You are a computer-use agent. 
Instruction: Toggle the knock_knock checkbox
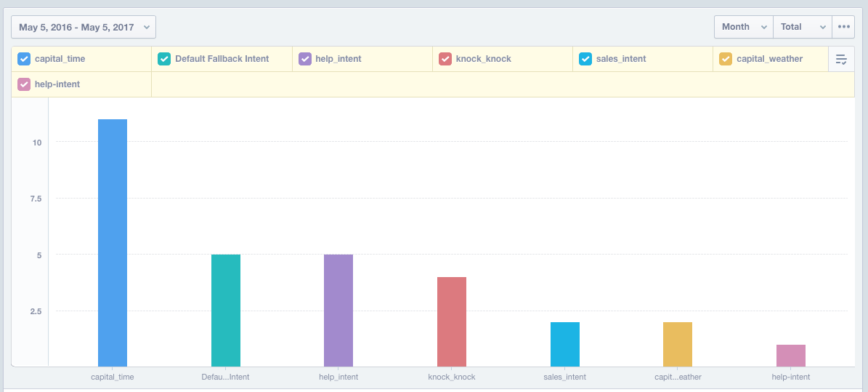pyautogui.click(x=445, y=59)
